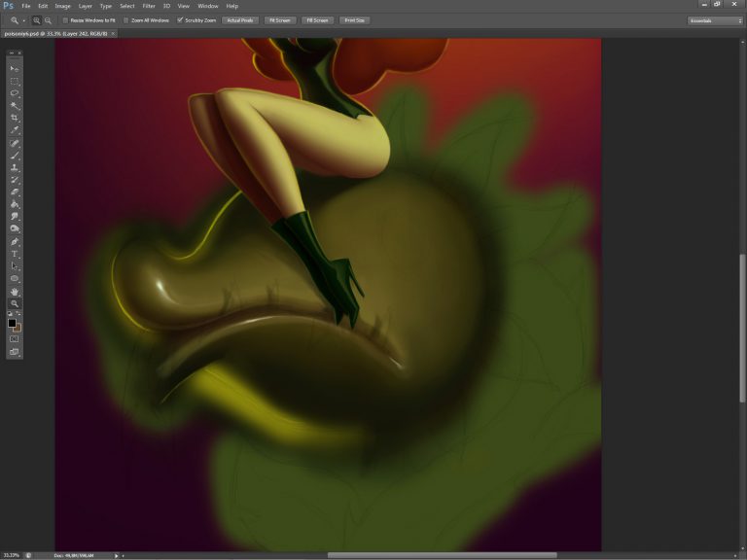Open the Type menu

click(106, 6)
